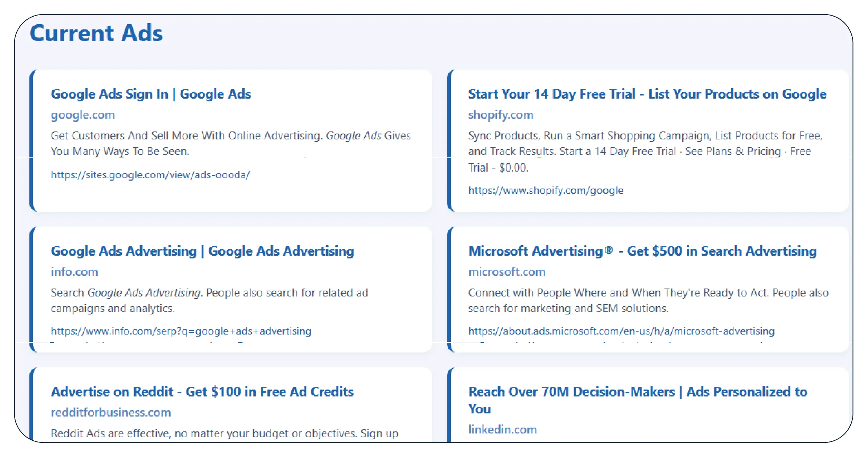Click the linkedin.com domain link
Viewport: 868px width, 457px height.
point(502,429)
